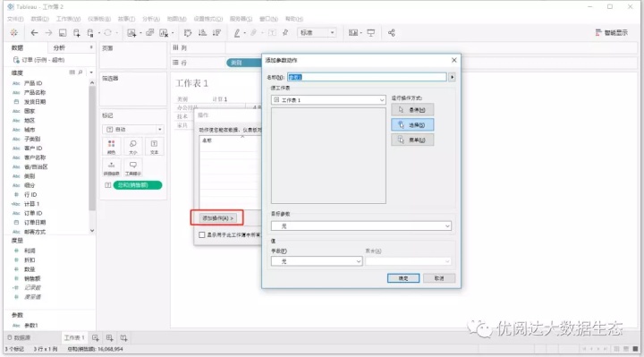The image size is (644, 357).
Task: Click the new data source icon
Action: [x=77, y=33]
